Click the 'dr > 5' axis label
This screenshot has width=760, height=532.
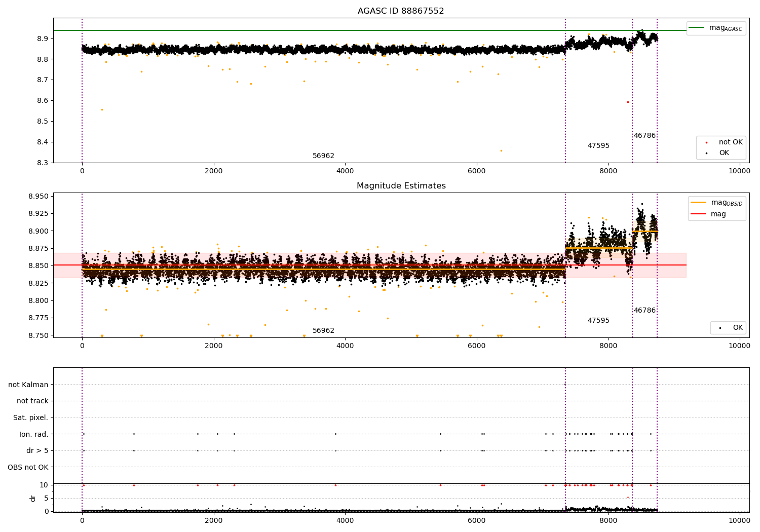point(37,450)
